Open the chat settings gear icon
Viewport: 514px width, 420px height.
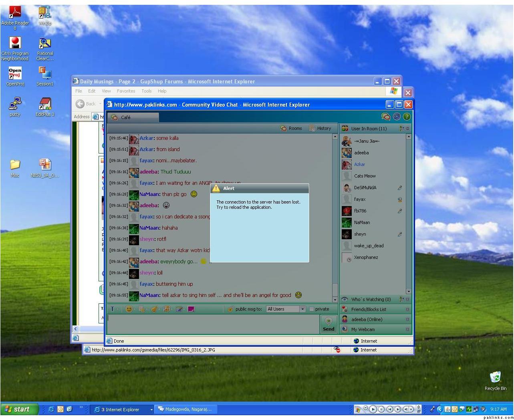pos(397,117)
